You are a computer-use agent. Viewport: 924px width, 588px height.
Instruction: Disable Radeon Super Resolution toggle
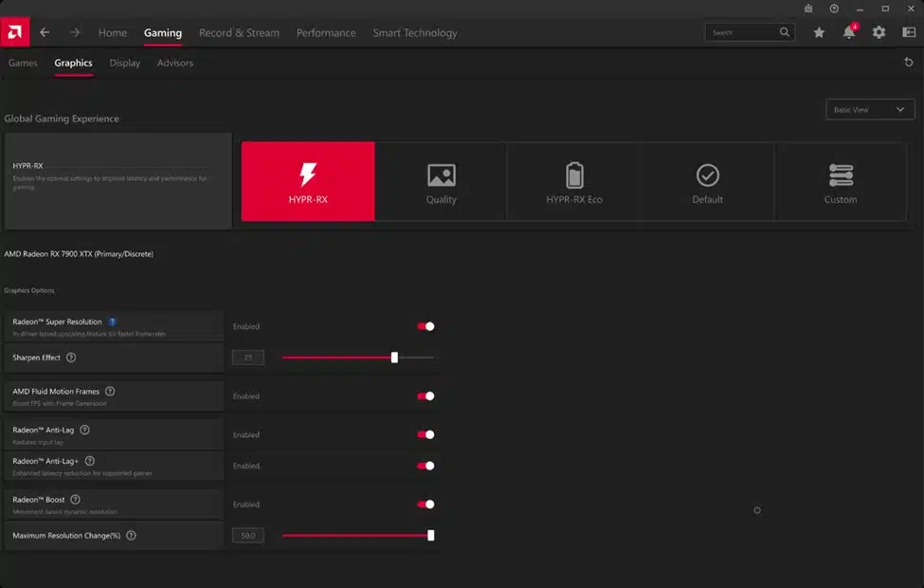(426, 326)
